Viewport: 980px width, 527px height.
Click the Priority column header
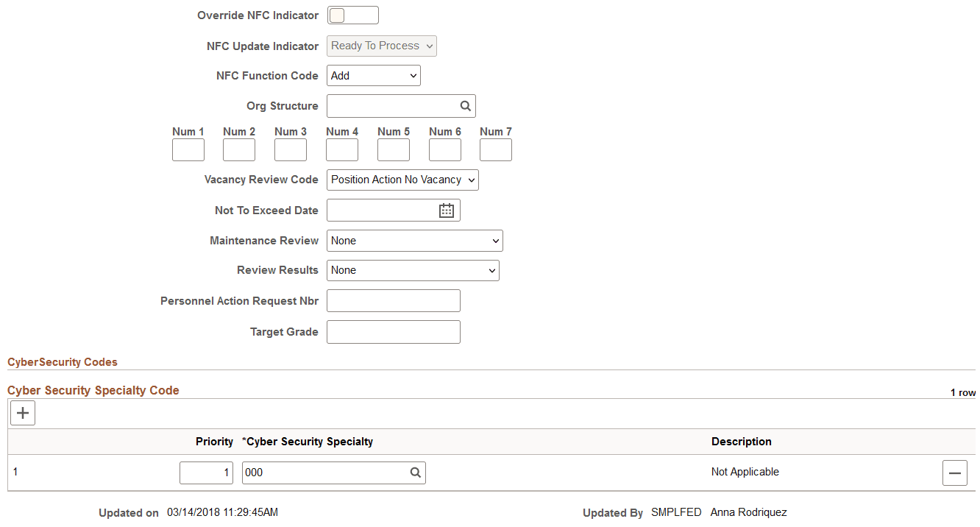tap(214, 441)
